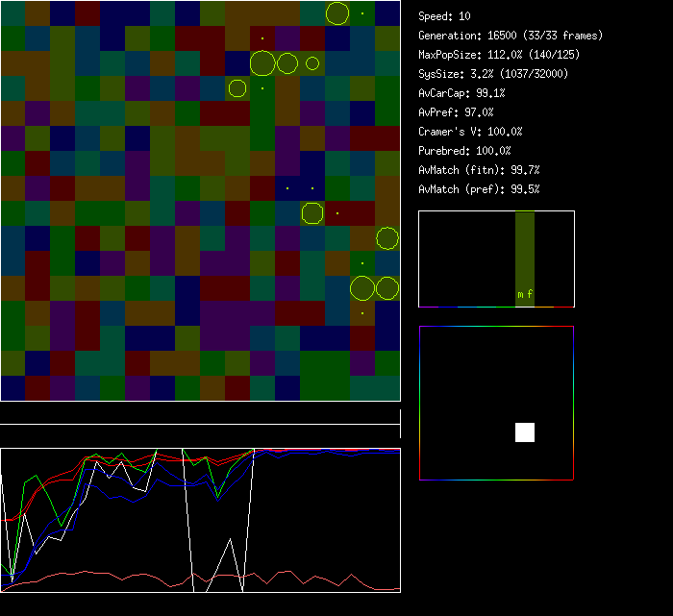Click the first circle in the three-circle row
Screen dimensions: 673x616
[262, 63]
